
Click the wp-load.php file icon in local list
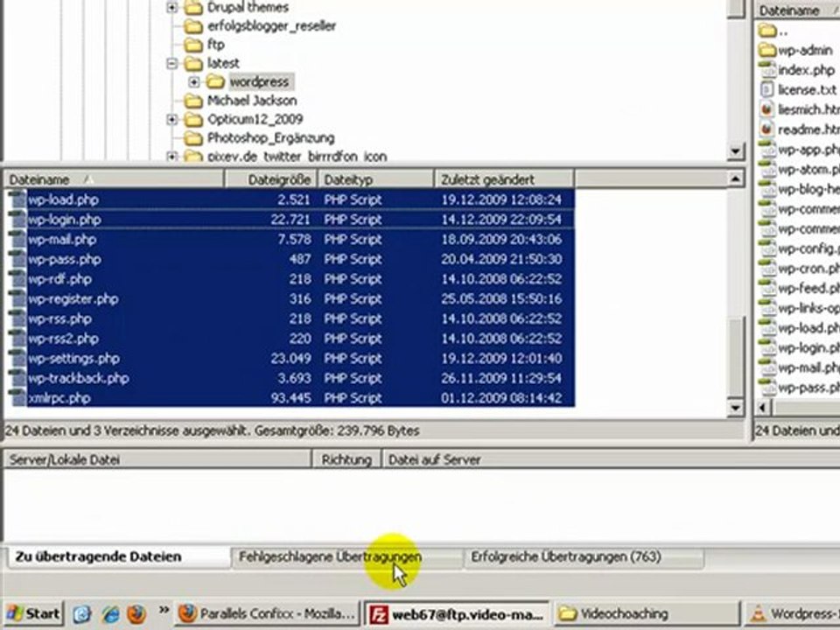point(17,199)
